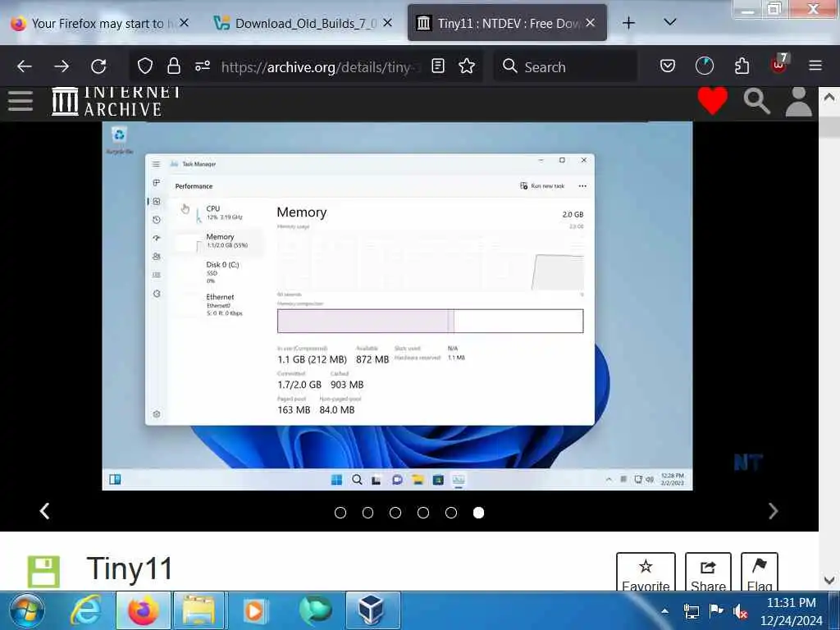Go forward with the browser forward arrow
840x630 pixels.
pos(62,66)
